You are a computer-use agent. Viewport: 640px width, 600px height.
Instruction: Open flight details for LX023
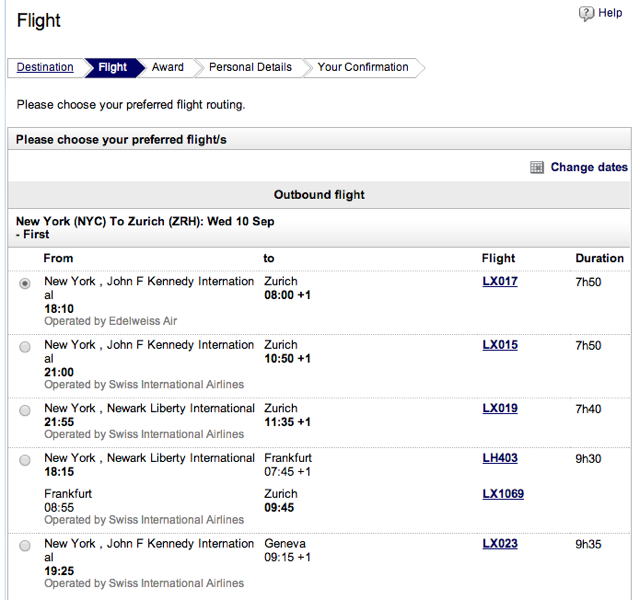click(x=500, y=544)
